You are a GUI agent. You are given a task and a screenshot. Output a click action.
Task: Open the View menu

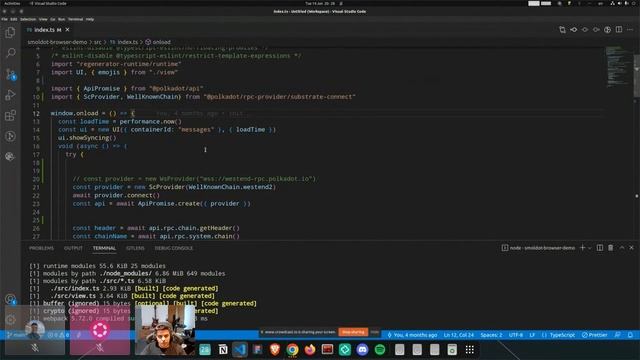43,19
